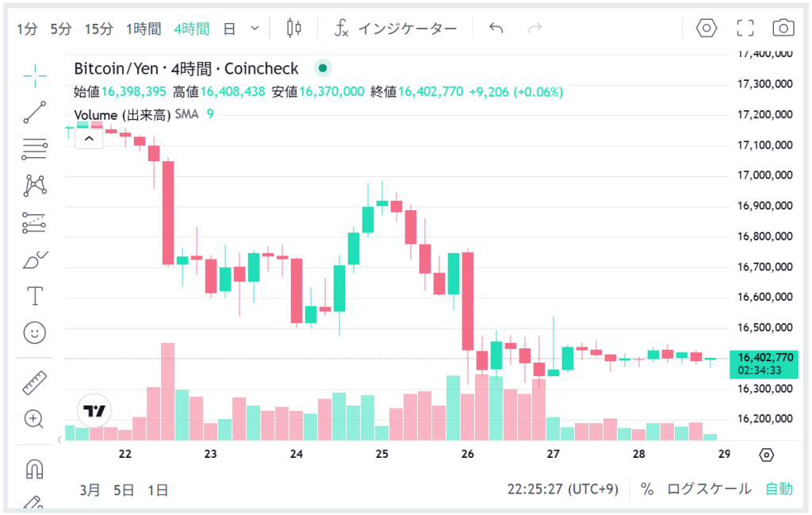The height and width of the screenshot is (515, 812).
Task: Select the 3月 date range
Action: (x=90, y=490)
